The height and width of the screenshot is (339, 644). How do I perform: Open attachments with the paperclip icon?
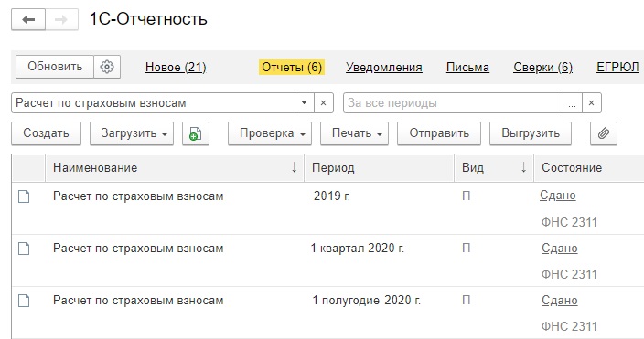[604, 133]
